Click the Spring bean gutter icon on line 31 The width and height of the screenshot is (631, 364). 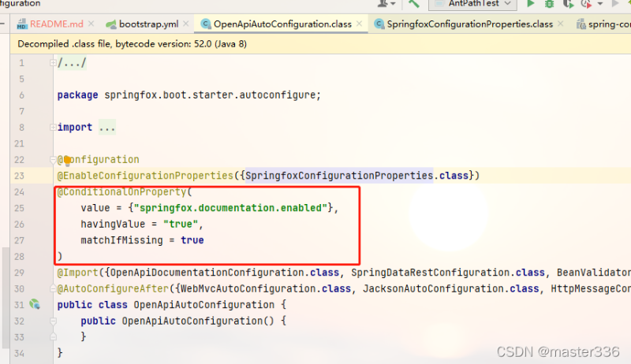click(35, 305)
